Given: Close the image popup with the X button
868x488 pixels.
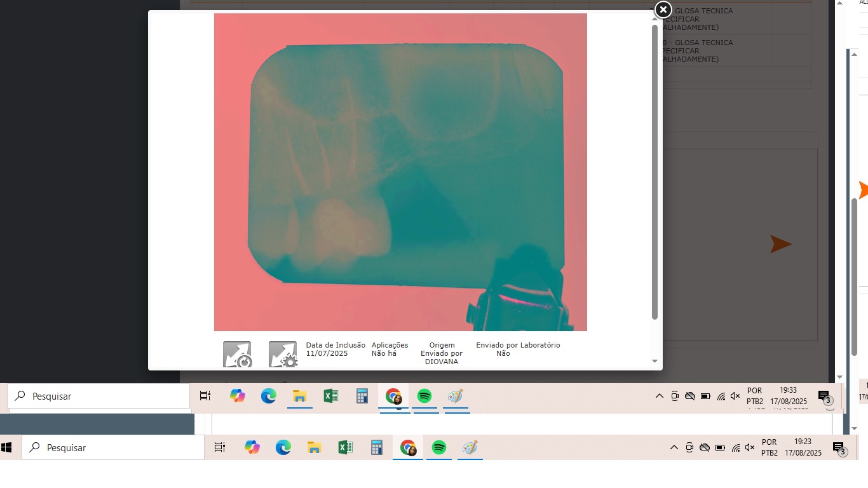Looking at the screenshot, I should point(663,10).
